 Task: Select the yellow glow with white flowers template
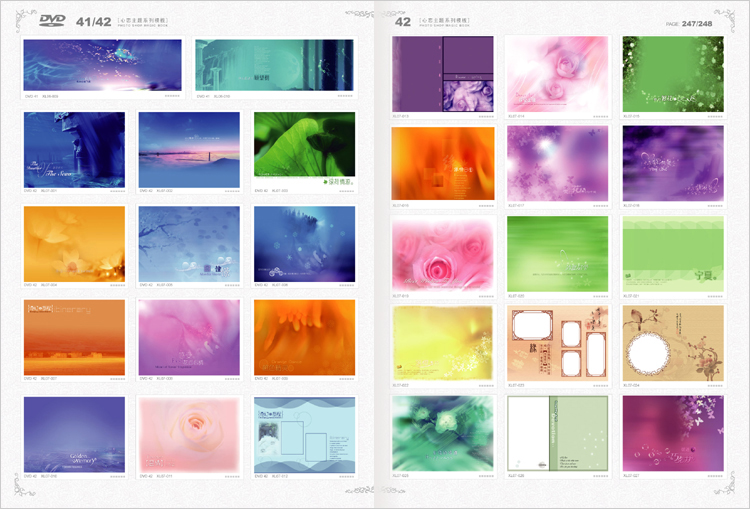443,343
